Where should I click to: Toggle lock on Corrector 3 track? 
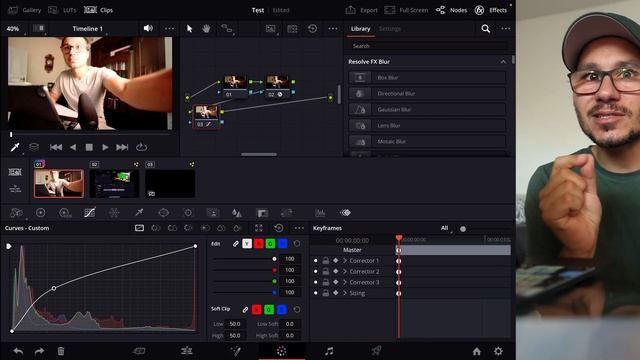pyautogui.click(x=326, y=282)
